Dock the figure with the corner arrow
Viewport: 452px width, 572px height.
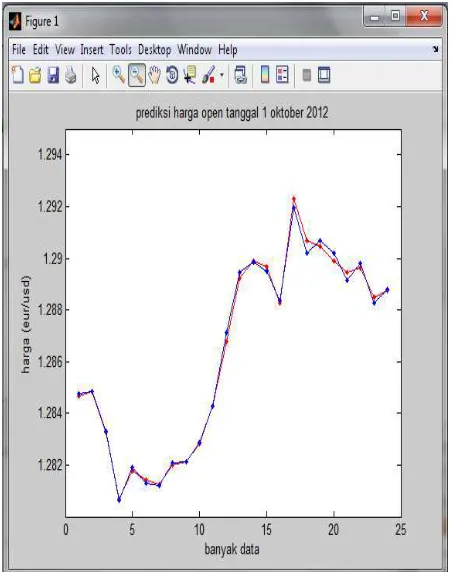(x=435, y=49)
